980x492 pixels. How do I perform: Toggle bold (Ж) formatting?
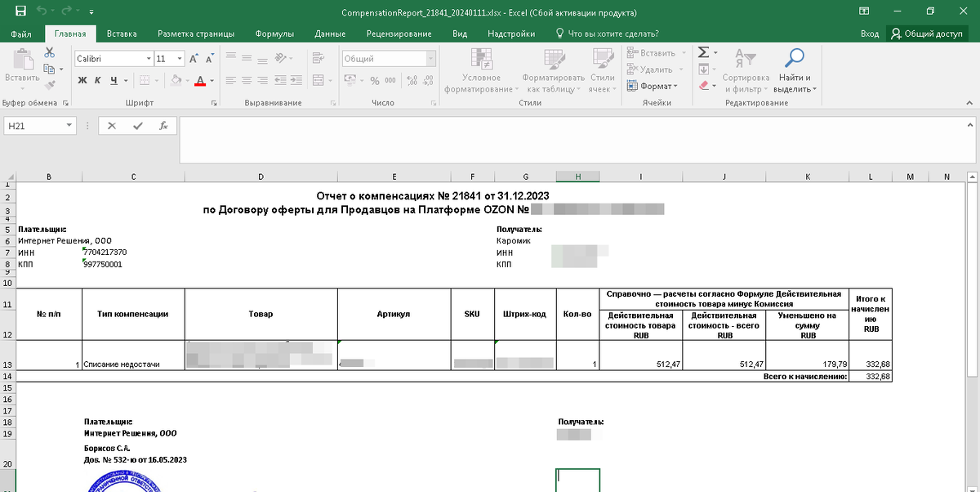pos(82,80)
